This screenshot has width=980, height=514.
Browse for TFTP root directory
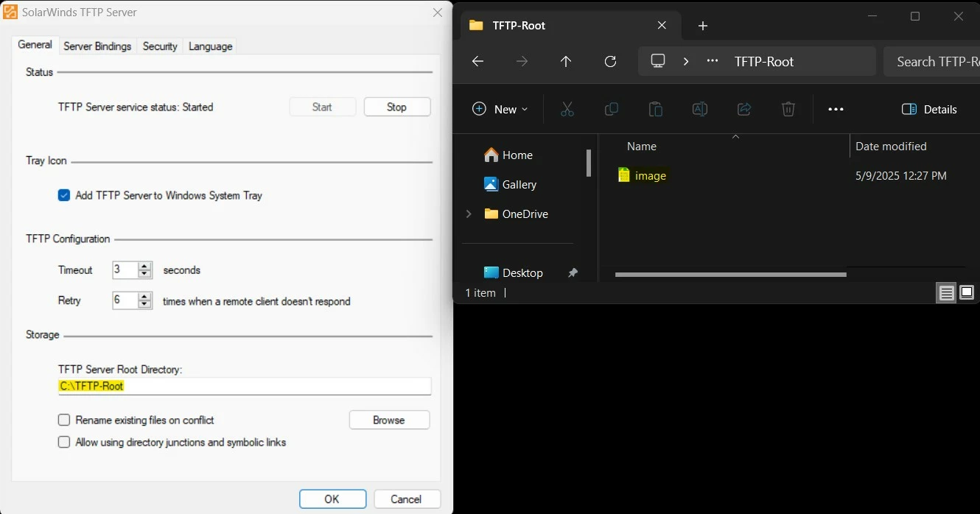coord(389,420)
